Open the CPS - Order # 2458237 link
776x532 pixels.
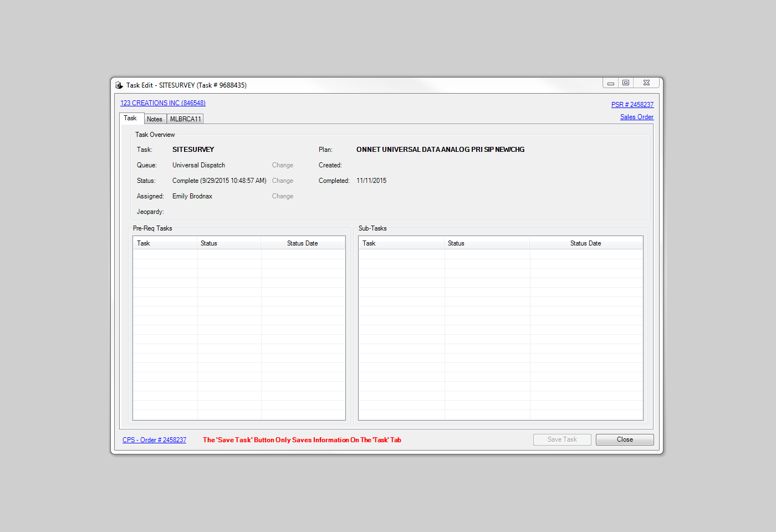tap(154, 440)
